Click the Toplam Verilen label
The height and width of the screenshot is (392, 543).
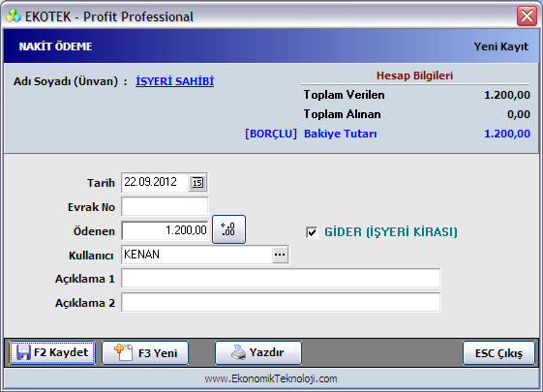[344, 95]
